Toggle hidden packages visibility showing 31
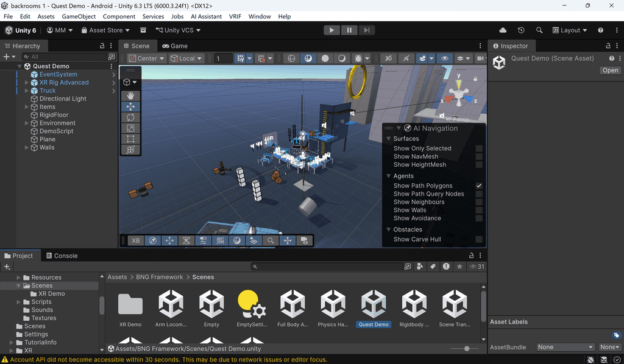 point(477,267)
